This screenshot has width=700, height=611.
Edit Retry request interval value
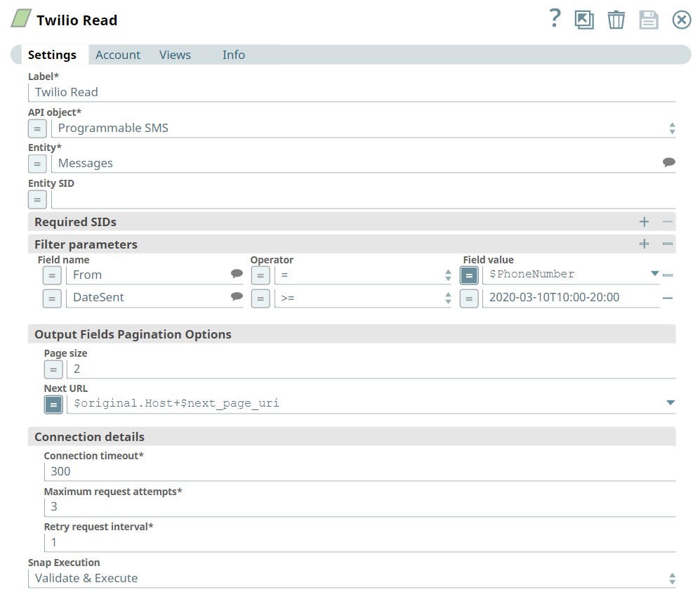(359, 543)
